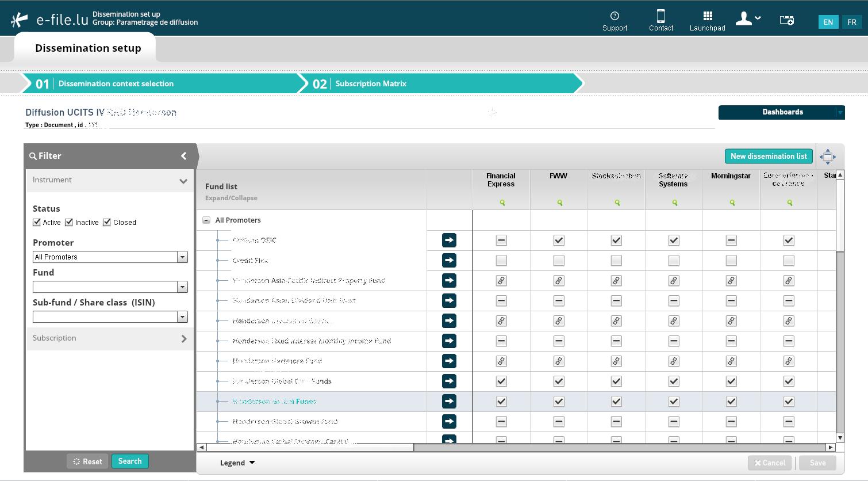Open the Legend dropdown
The height and width of the screenshot is (481, 868).
click(237, 463)
